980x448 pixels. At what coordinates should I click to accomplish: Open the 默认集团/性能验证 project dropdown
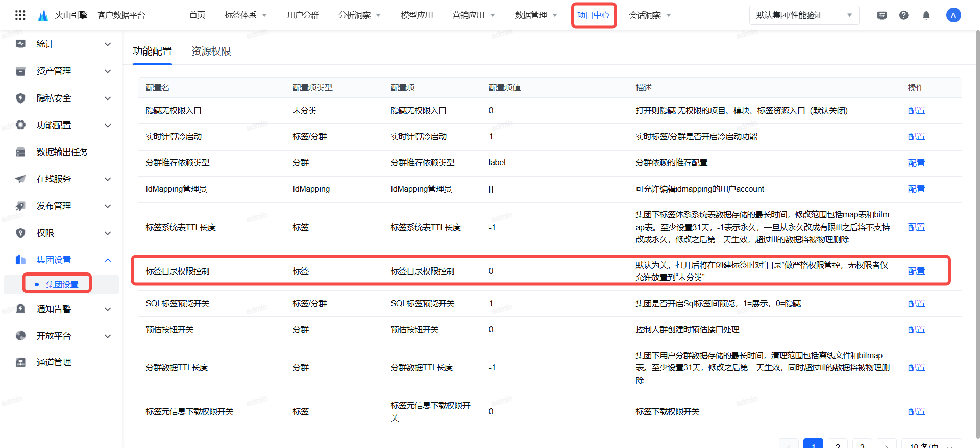coord(804,15)
